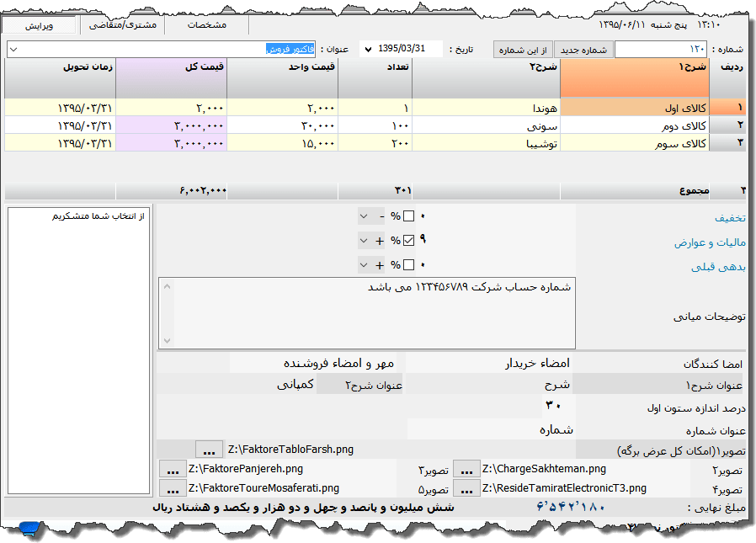Expand the title (عنوان) combo box arrow

click(x=13, y=50)
